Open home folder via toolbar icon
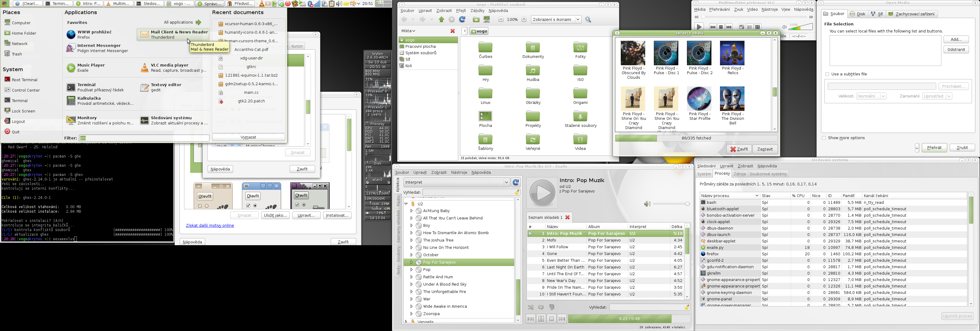 click(x=476, y=19)
